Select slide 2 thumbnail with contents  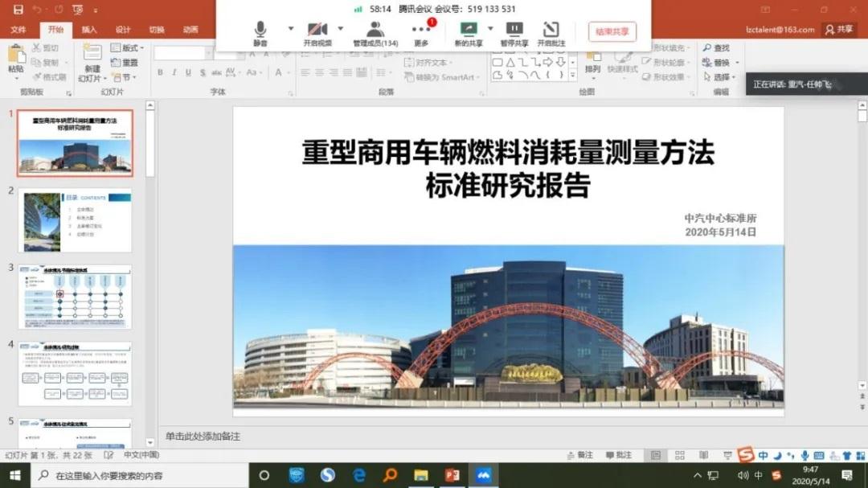coord(75,221)
